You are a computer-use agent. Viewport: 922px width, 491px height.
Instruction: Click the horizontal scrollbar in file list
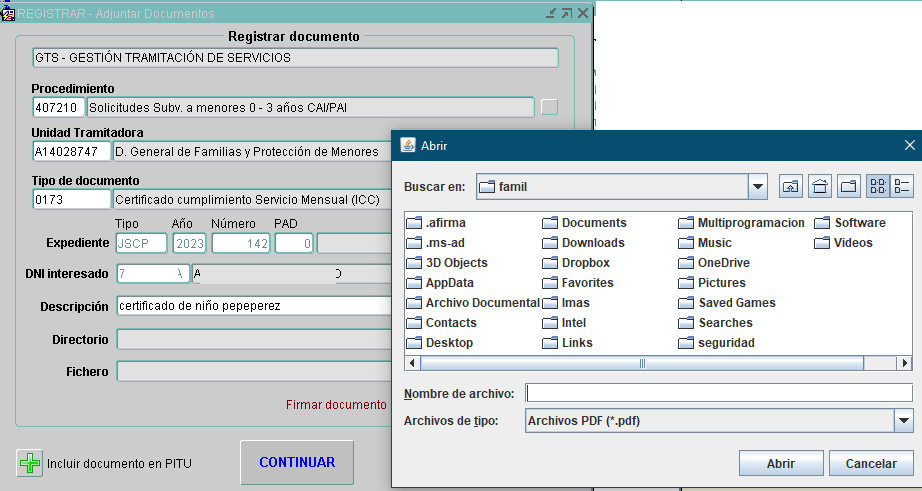click(x=643, y=364)
